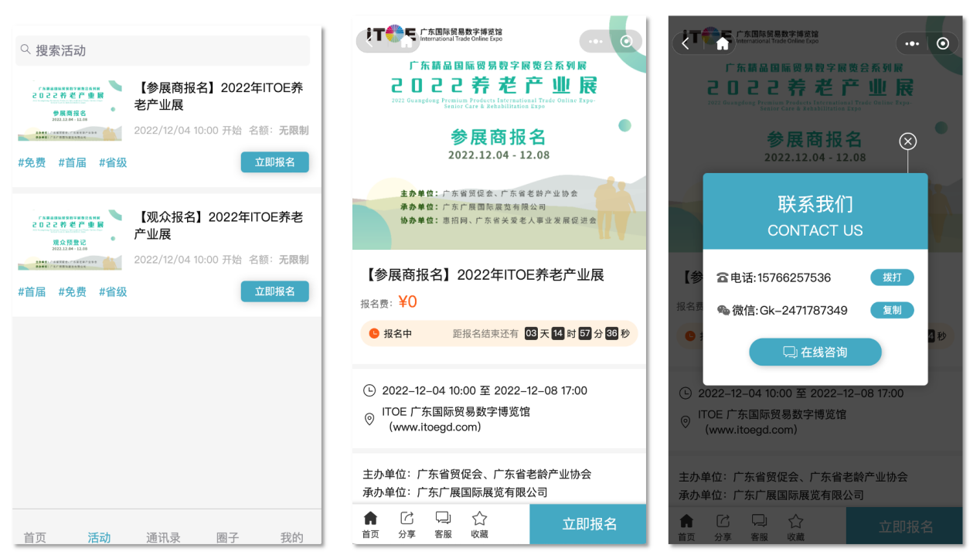
Task: Click the clock icon beside event date on detail screen
Action: click(369, 390)
